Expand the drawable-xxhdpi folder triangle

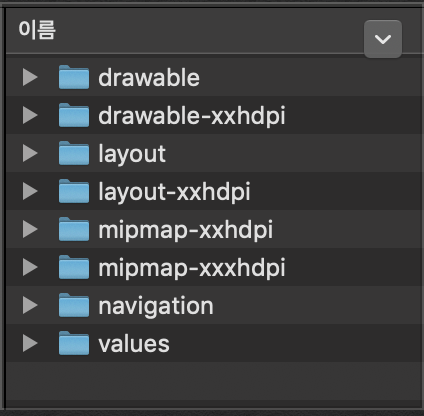tap(30, 115)
